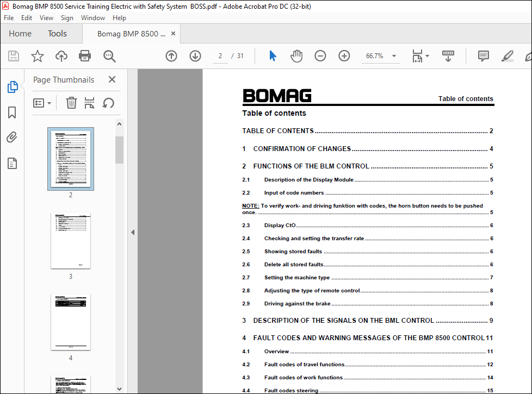Open the document layers panel icon
This screenshot has height=394, width=532.
point(12,163)
